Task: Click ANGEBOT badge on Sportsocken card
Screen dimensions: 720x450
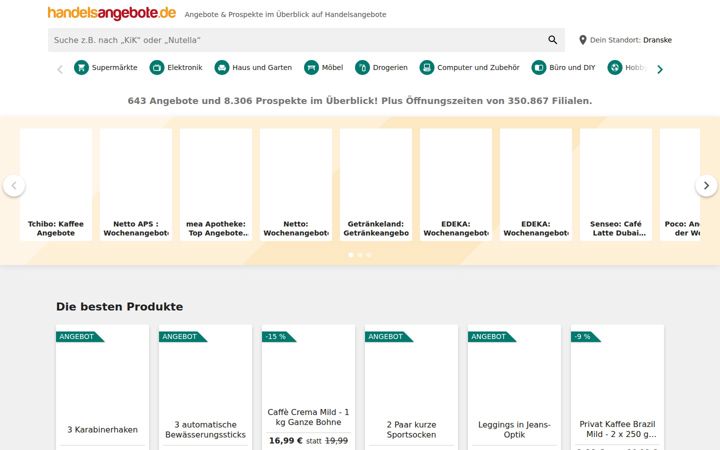Action: pyautogui.click(x=388, y=337)
